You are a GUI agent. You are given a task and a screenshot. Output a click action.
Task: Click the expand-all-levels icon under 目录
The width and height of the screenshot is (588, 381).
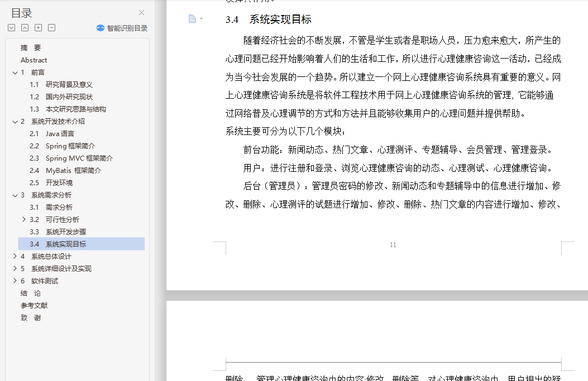[x=12, y=28]
